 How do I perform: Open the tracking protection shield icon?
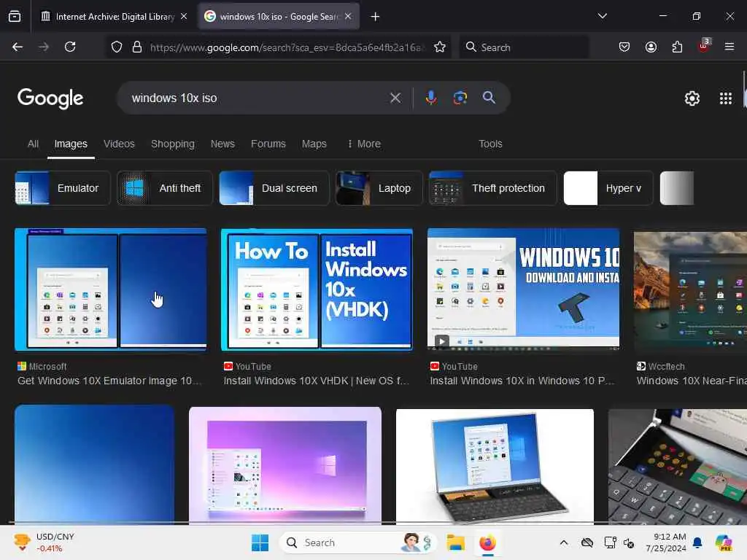pyautogui.click(x=117, y=47)
